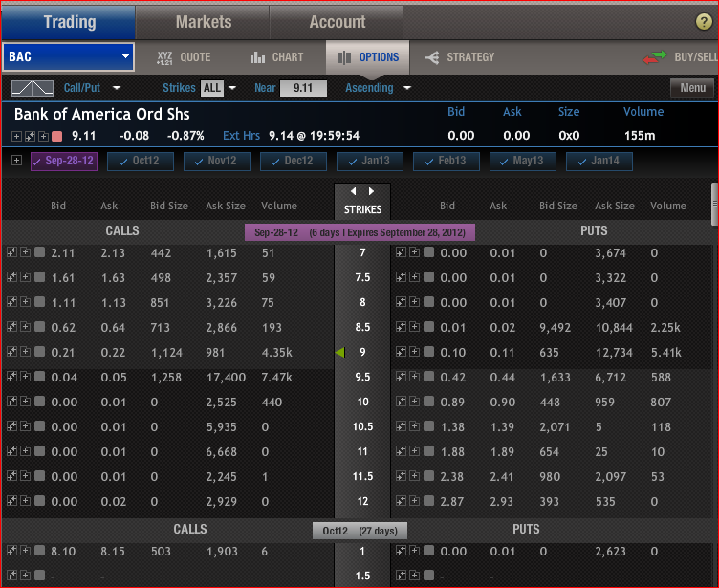Open the Strikes ALL dropdown
Viewport: 719px width, 588px height.
[x=232, y=88]
